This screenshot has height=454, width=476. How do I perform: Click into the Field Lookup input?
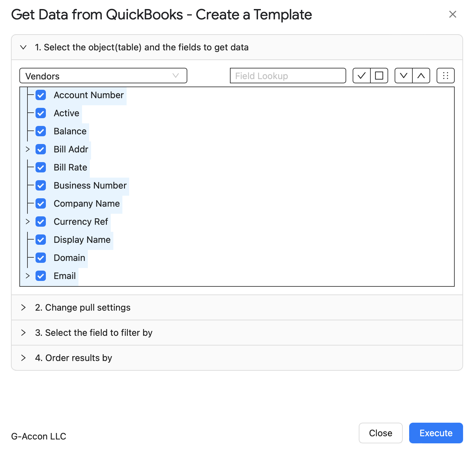coord(288,76)
